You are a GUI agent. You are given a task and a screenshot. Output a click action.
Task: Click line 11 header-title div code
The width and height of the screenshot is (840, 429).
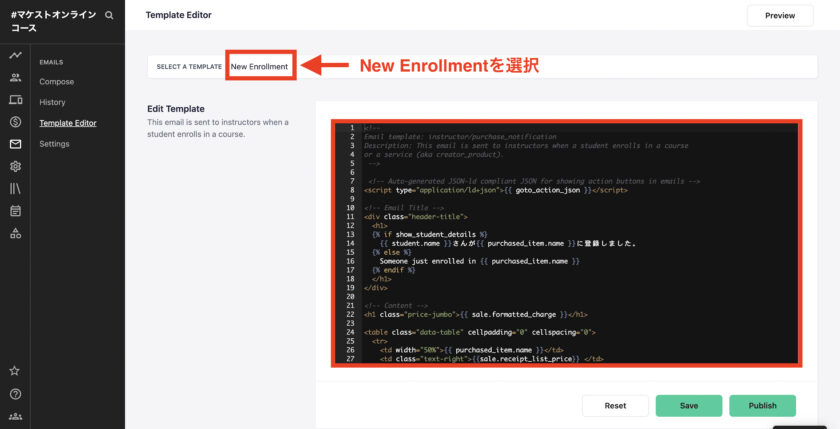coord(416,217)
